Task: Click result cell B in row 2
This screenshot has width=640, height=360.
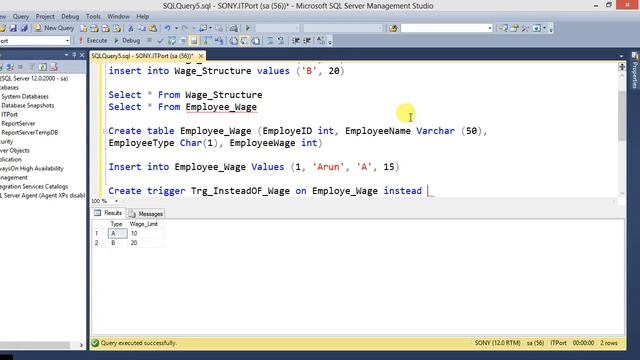Action: pos(118,243)
